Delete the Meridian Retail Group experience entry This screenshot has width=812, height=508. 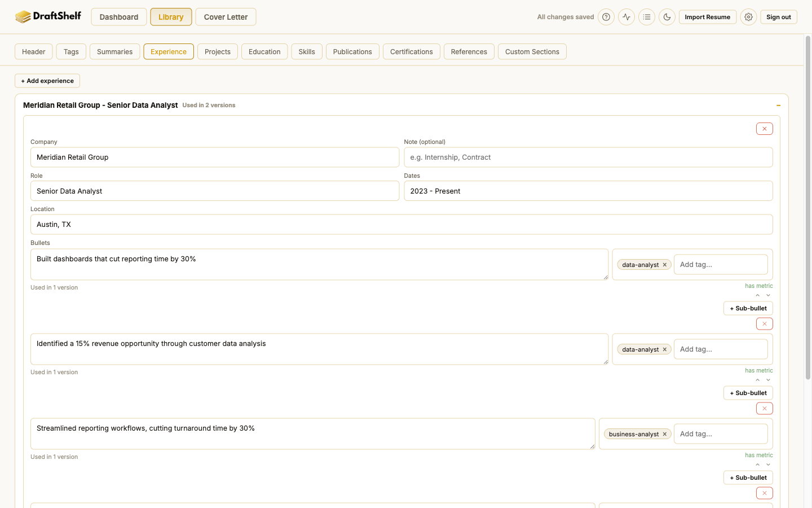coord(764,129)
